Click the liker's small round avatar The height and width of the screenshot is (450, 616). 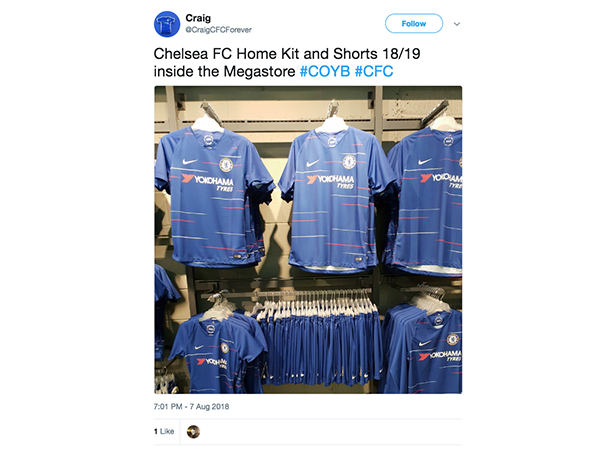pyautogui.click(x=193, y=432)
